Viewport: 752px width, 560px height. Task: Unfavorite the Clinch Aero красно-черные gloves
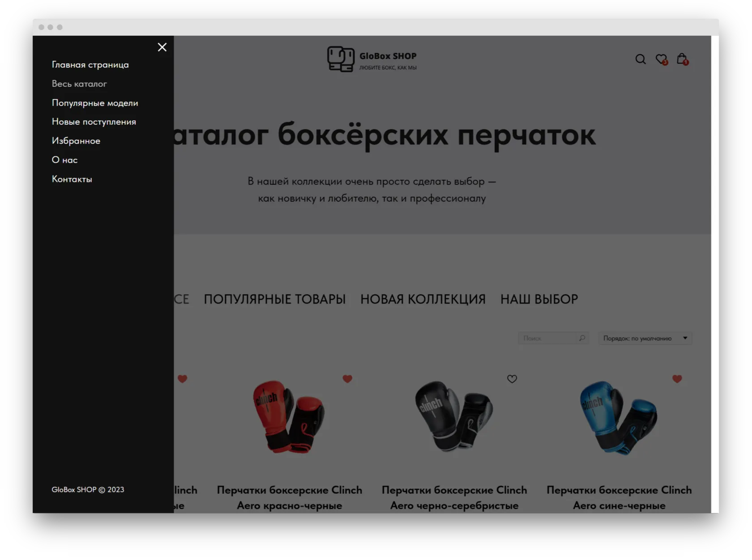click(347, 379)
